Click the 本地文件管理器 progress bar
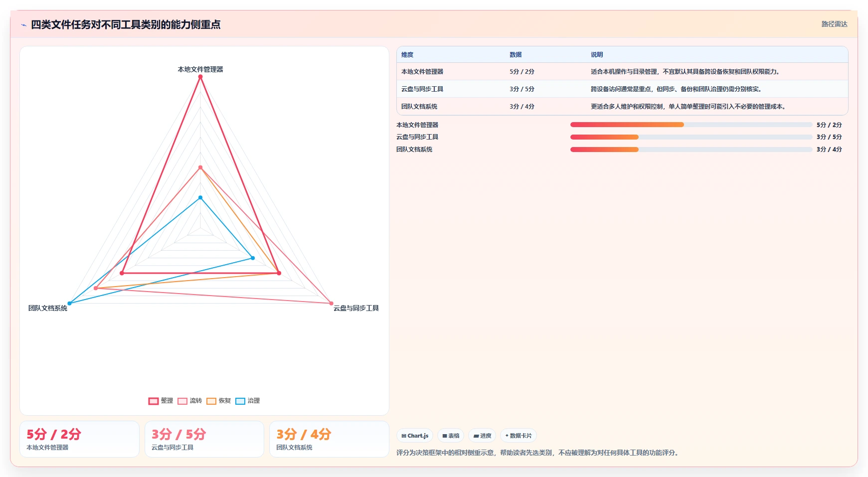This screenshot has height=477, width=868. pyautogui.click(x=692, y=125)
